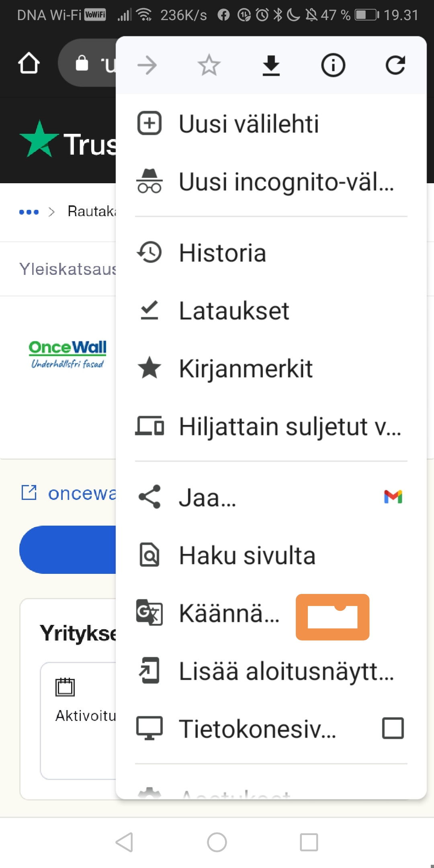The height and width of the screenshot is (868, 434).
Task: Tap the forward navigation arrow
Action: [147, 66]
